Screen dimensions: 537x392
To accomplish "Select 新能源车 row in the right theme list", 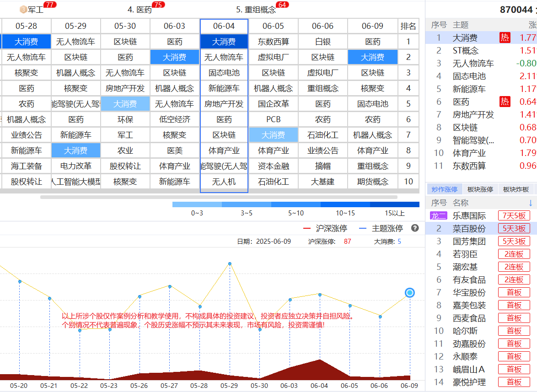I will point(481,89).
